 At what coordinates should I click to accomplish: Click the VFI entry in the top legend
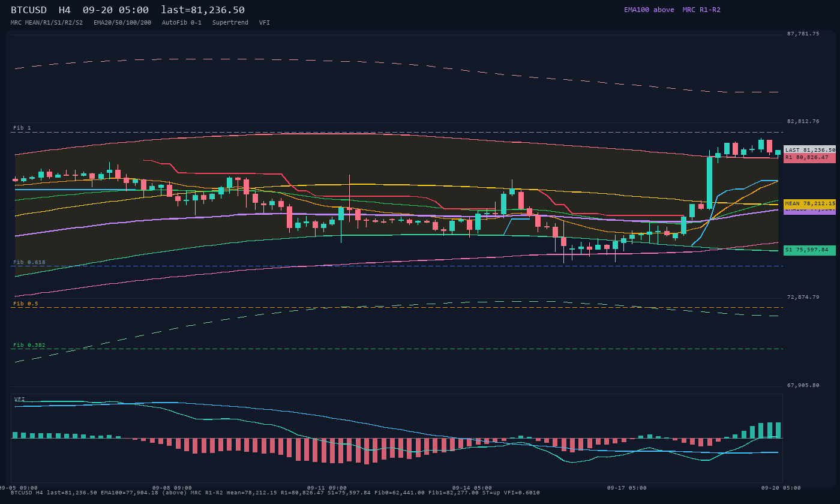coord(265,23)
